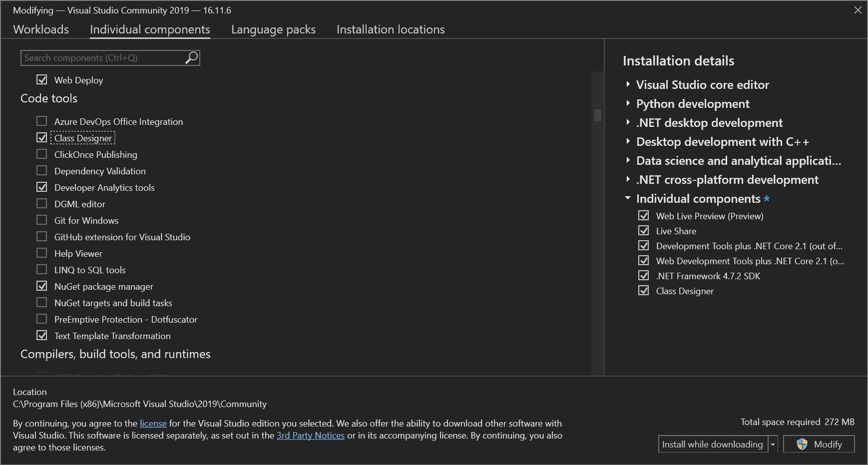Collapse the Individual components section
This screenshot has width=868, height=465.
coord(628,198)
